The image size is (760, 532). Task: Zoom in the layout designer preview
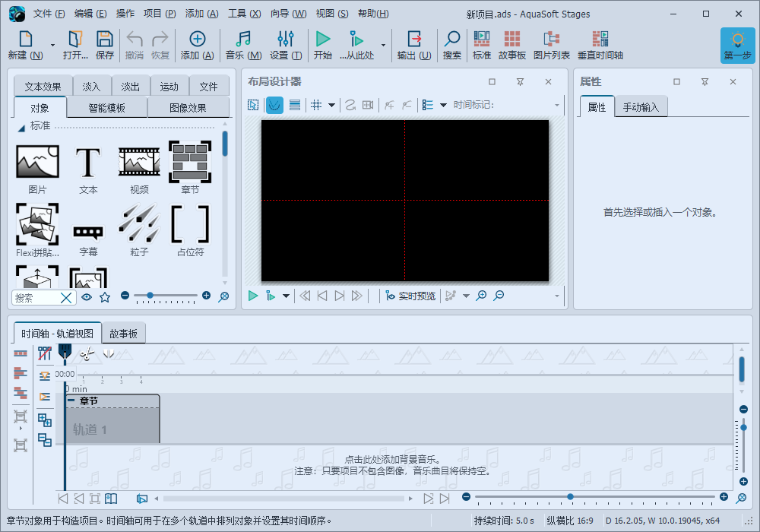tap(481, 296)
